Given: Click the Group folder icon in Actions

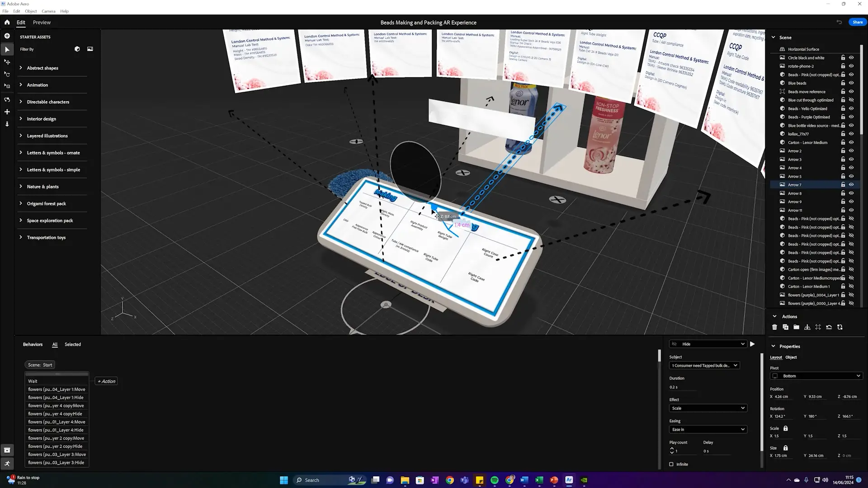Looking at the screenshot, I should point(796,327).
